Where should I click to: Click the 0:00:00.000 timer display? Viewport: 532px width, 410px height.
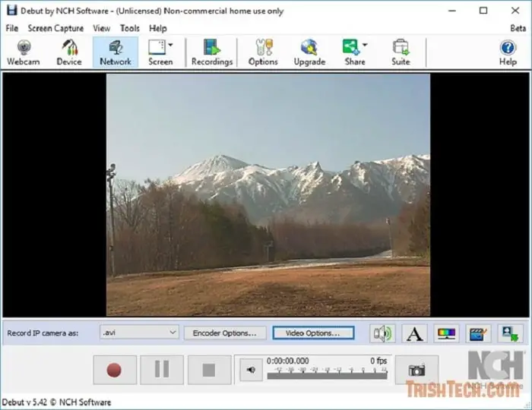click(288, 361)
